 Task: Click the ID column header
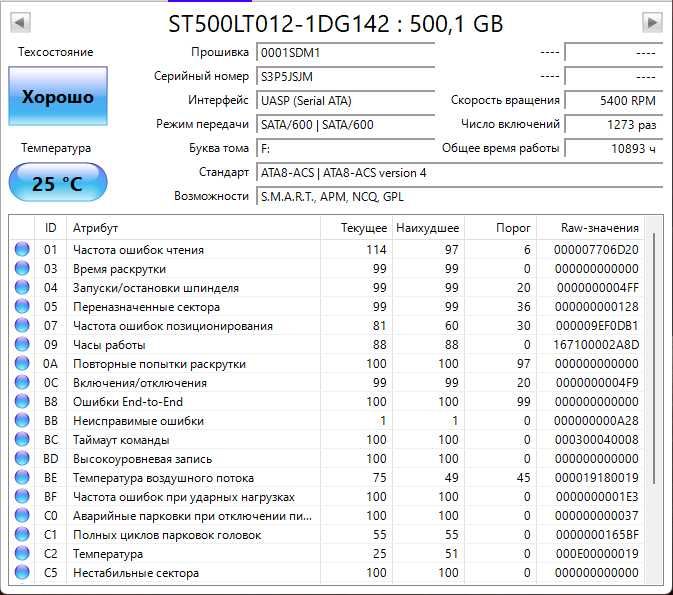coord(50,228)
